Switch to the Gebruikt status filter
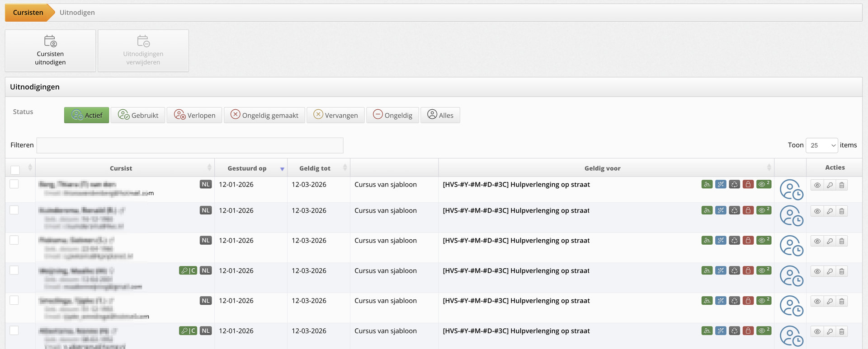The height and width of the screenshot is (349, 868). pyautogui.click(x=138, y=115)
